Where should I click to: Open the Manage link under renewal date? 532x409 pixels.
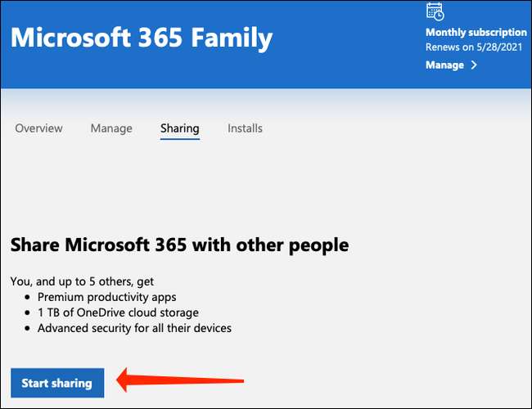pos(444,65)
